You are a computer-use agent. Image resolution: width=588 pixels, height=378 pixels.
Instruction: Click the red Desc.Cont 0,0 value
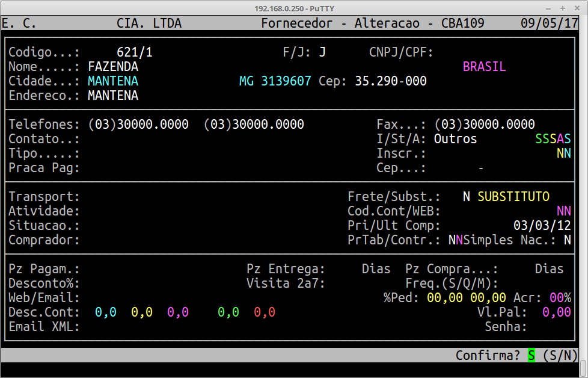point(265,312)
